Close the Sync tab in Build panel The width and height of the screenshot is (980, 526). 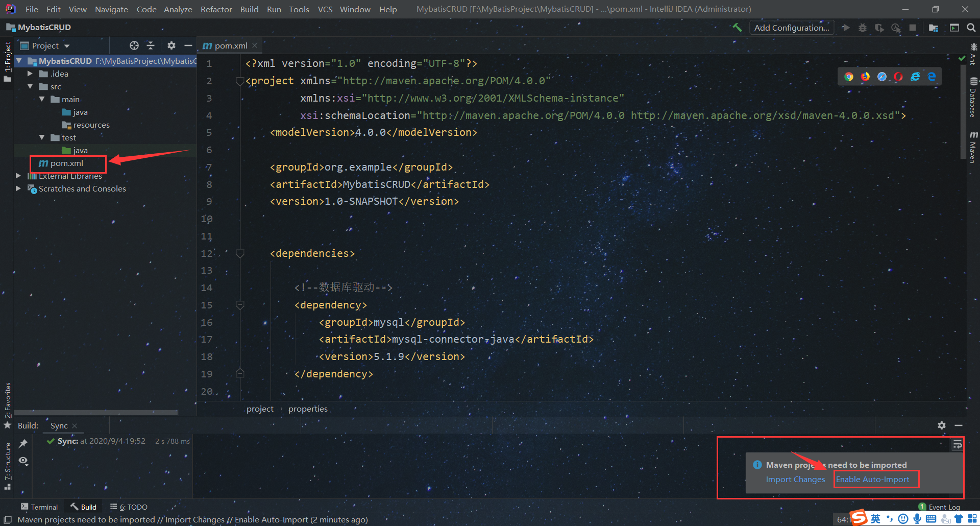[x=75, y=426]
